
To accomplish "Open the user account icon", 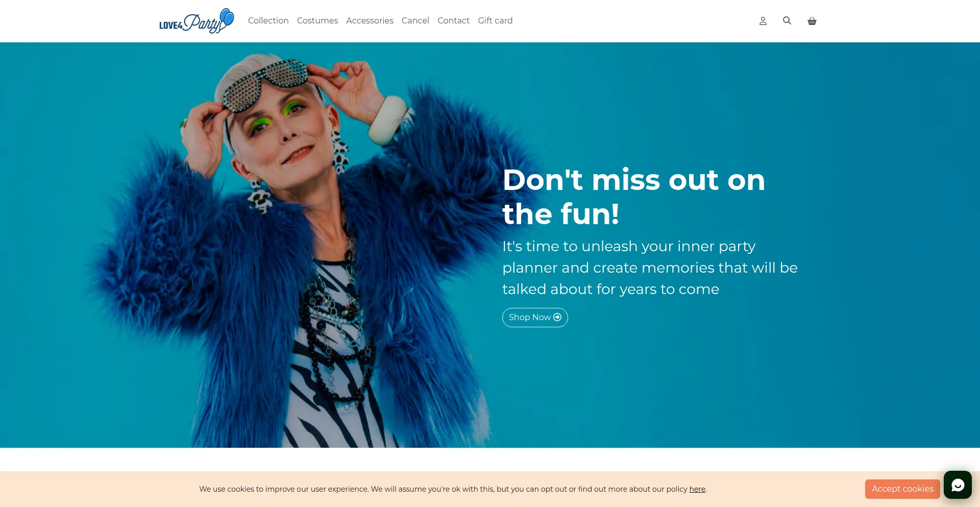I will coord(763,21).
